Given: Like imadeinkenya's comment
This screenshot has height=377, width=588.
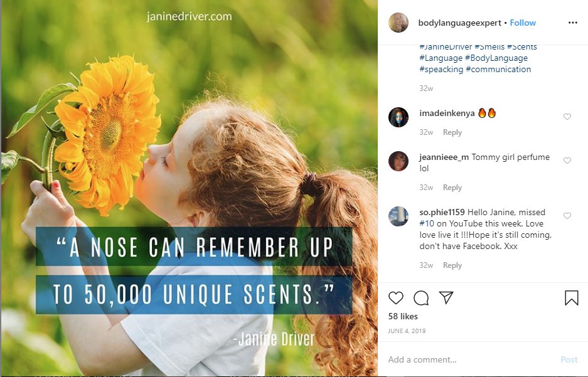Looking at the screenshot, I should [567, 117].
